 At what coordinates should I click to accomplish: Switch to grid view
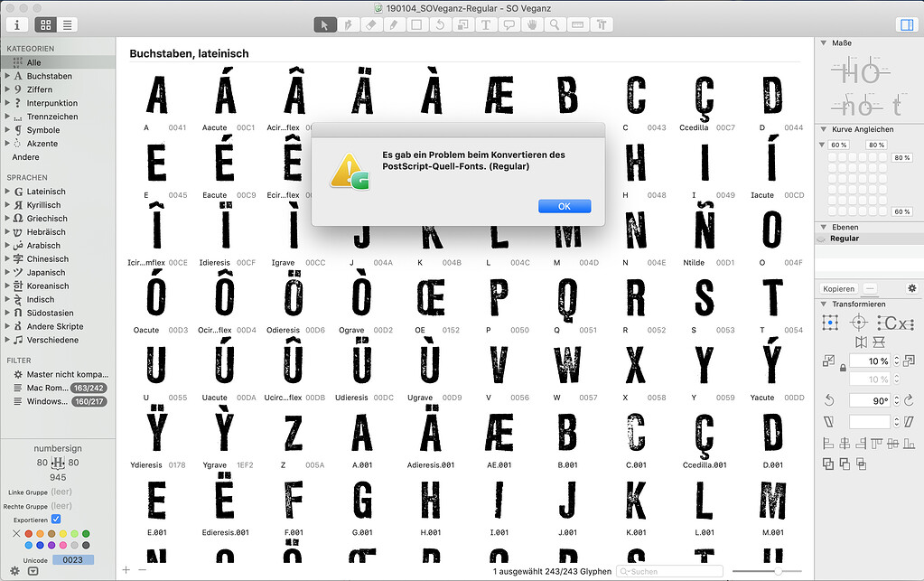[x=45, y=24]
